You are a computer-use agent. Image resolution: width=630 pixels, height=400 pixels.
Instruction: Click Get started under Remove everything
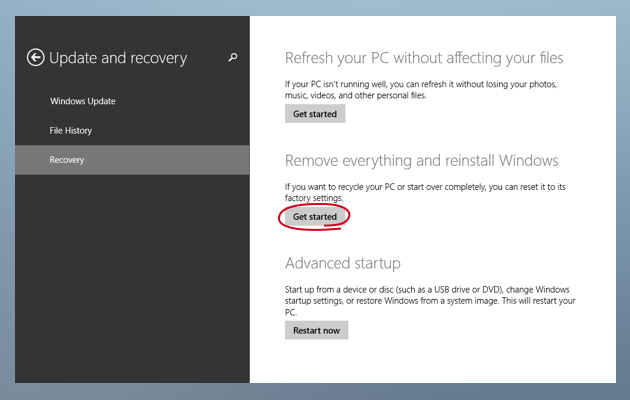[315, 216]
